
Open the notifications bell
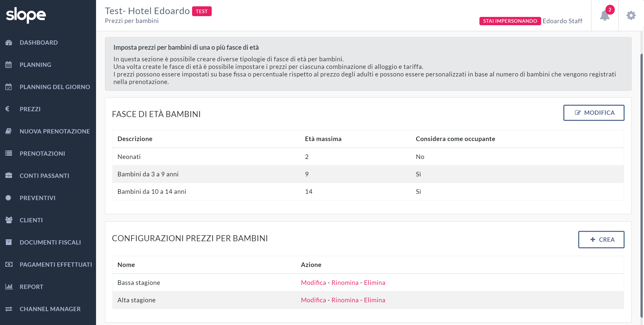tap(604, 16)
